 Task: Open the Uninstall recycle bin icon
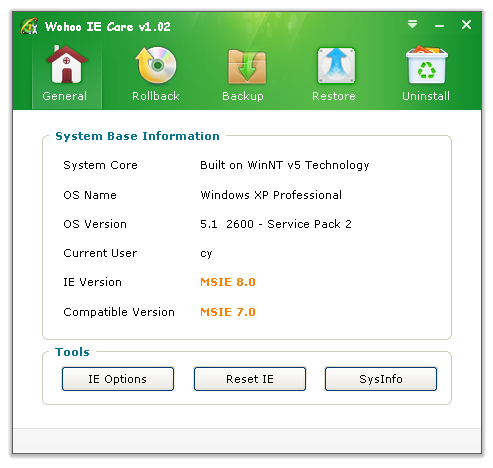[x=427, y=65]
